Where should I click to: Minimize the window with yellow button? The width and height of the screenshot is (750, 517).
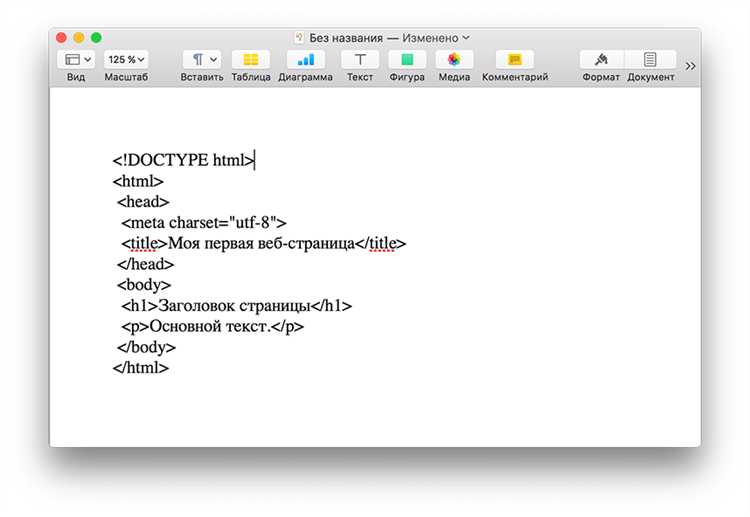(79, 37)
